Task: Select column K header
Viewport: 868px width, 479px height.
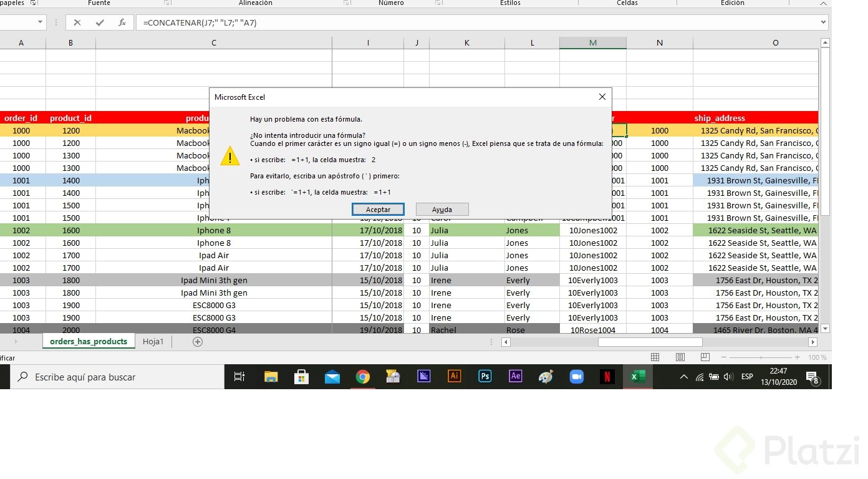Action: click(467, 43)
